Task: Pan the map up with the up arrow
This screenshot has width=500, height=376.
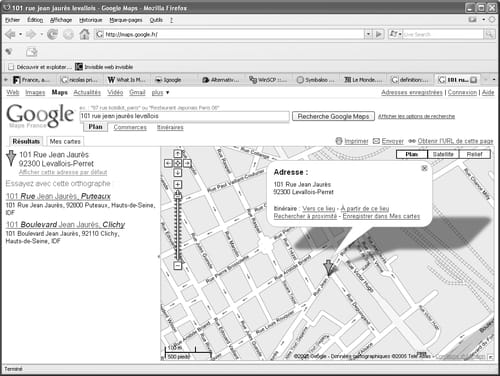Action: point(178,154)
